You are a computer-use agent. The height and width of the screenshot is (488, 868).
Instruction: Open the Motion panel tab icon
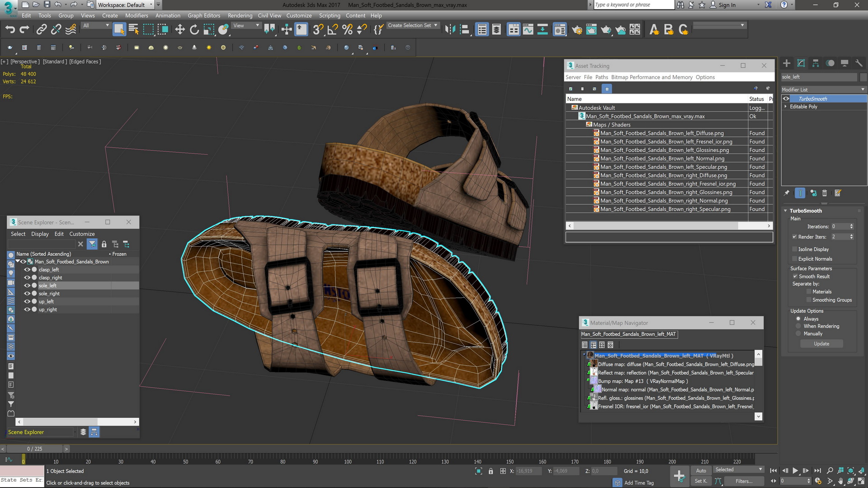[x=830, y=63]
